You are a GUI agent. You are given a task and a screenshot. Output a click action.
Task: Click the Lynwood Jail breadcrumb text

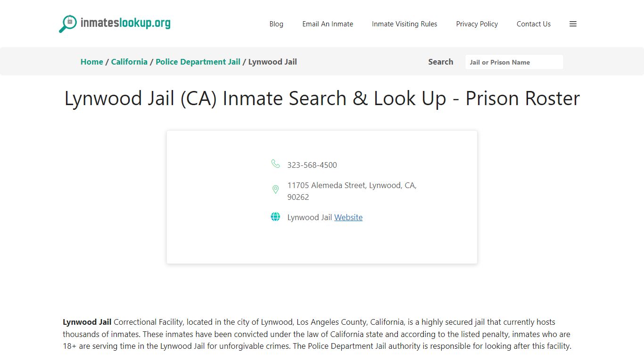(272, 62)
